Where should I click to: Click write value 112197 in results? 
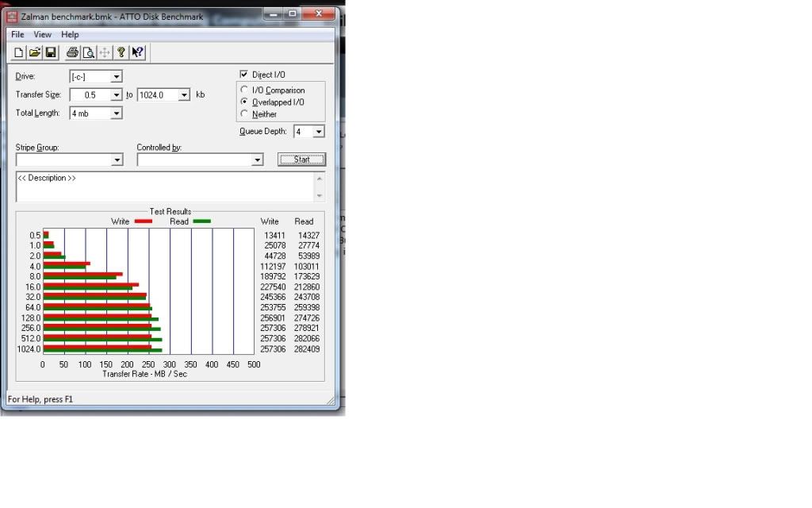coord(273,267)
